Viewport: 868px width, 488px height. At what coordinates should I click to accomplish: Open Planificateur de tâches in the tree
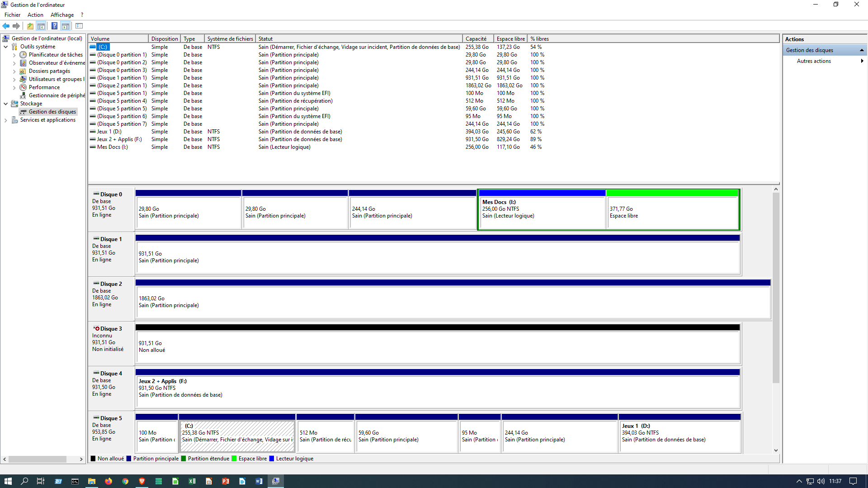tap(56, 55)
